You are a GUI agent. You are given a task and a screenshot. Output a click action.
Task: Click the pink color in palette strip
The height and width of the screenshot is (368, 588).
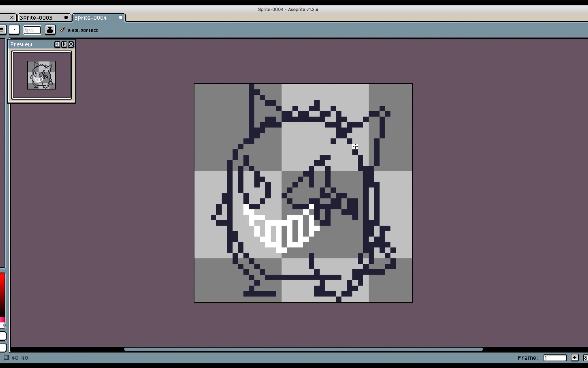click(x=2, y=319)
